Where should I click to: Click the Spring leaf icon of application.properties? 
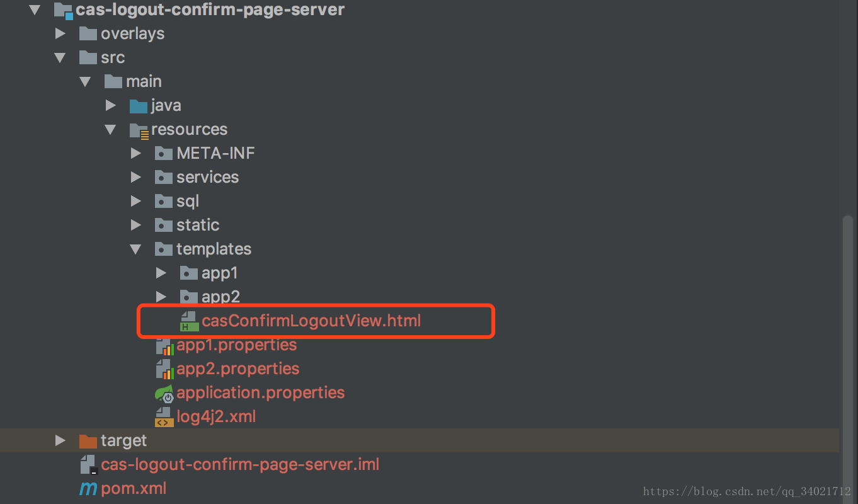coord(164,394)
